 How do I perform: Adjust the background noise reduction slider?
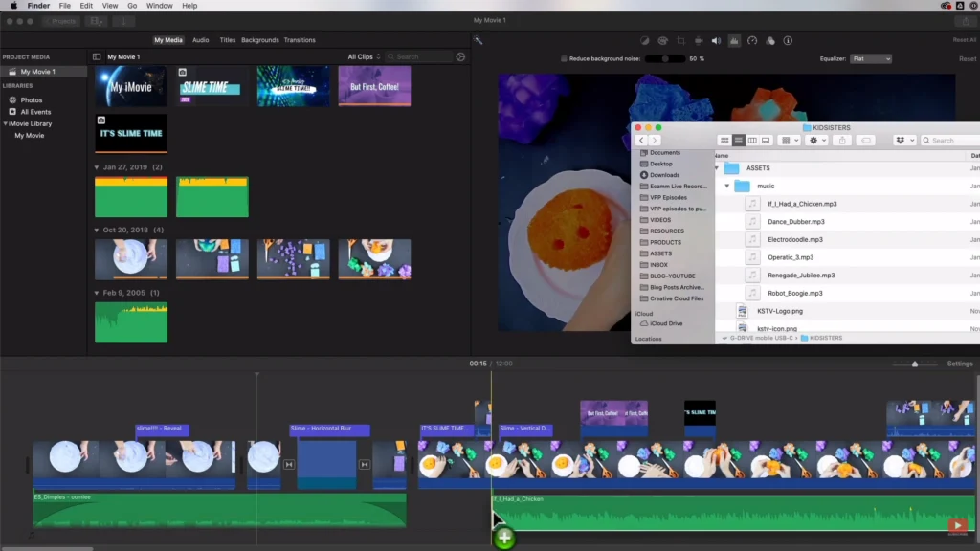click(x=664, y=59)
